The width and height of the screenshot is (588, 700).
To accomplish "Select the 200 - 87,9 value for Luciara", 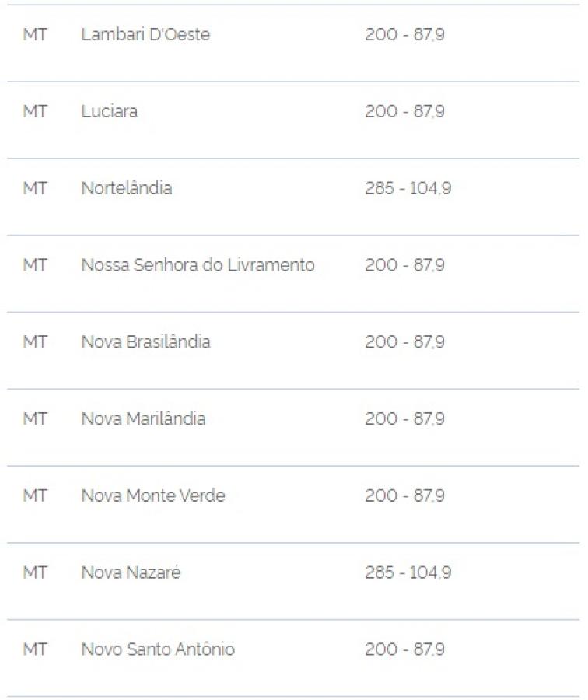I will point(404,111).
